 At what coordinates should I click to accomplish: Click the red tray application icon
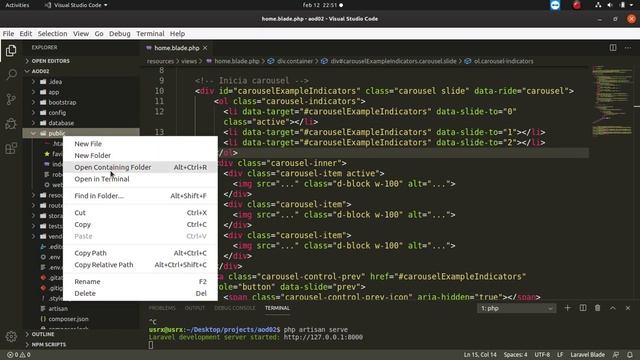pos(577,5)
